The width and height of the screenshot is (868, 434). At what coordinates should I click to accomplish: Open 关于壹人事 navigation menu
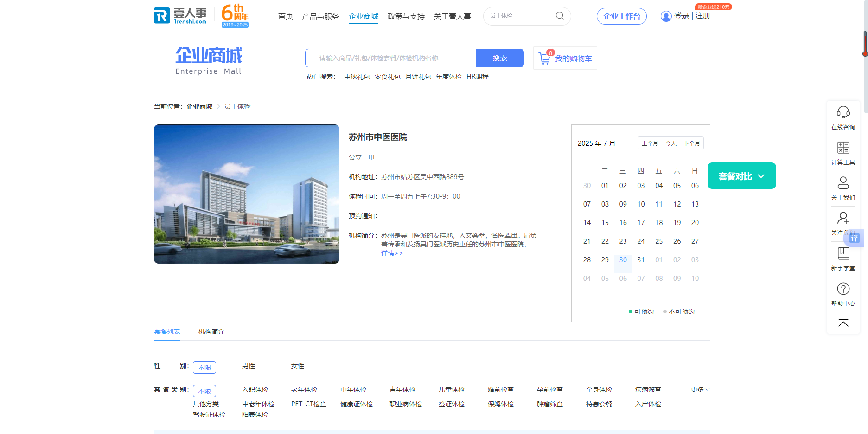tap(453, 16)
